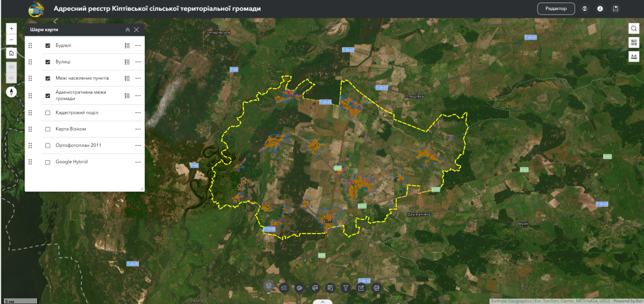Uncheck the Будівлі layer checkbox
This screenshot has width=644, height=304.
48,46
